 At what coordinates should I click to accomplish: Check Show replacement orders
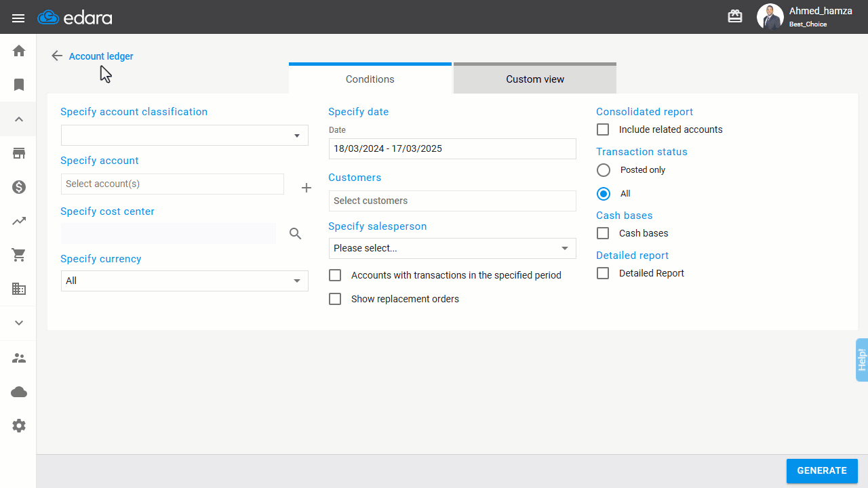tap(335, 299)
